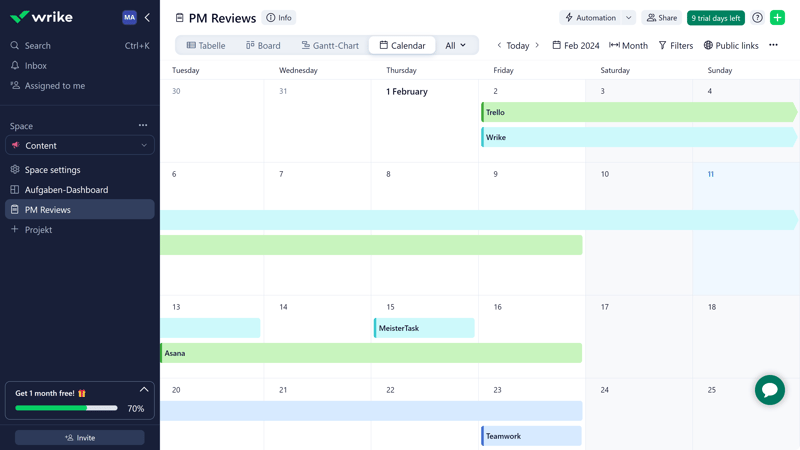Open the MA user avatar menu

(129, 17)
